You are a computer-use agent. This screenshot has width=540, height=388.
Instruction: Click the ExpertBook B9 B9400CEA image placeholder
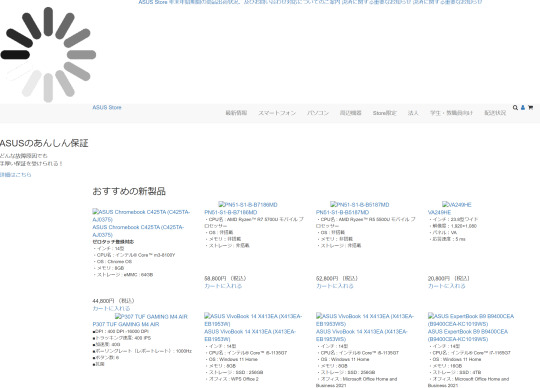[x=471, y=320]
